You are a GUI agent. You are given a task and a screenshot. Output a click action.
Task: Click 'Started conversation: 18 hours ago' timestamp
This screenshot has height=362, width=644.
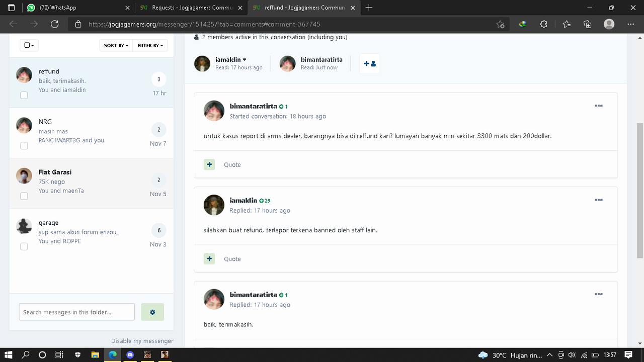(278, 116)
